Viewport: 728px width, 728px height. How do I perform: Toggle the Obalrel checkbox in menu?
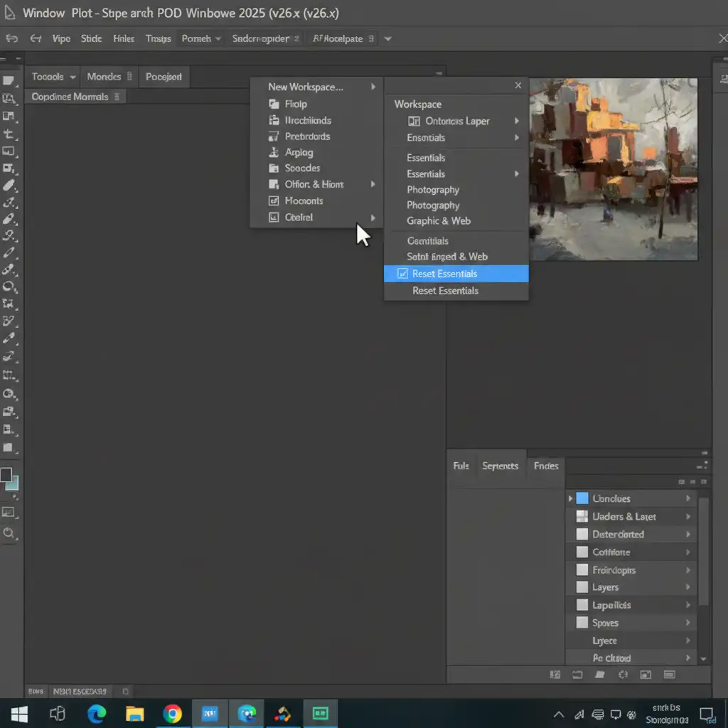coord(274,218)
